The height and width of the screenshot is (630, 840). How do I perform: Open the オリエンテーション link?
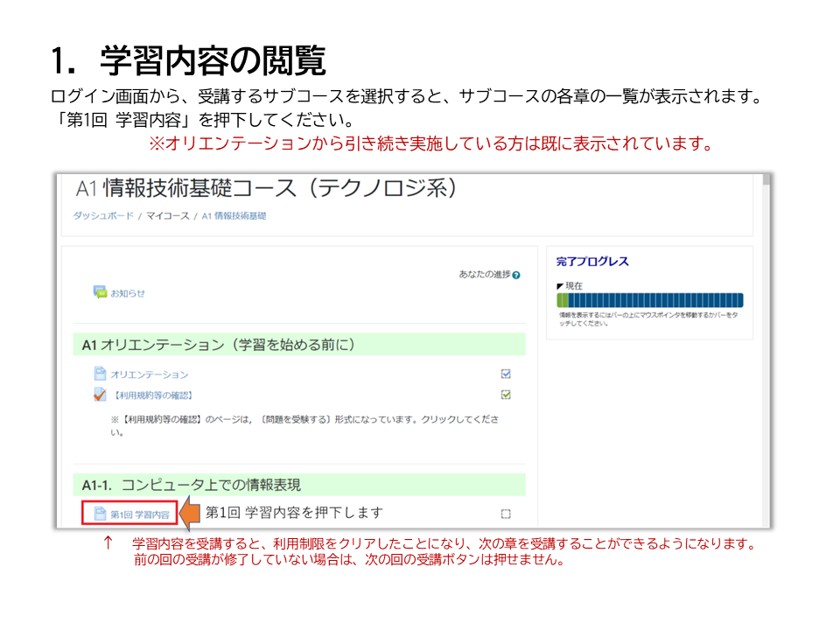pos(149,374)
